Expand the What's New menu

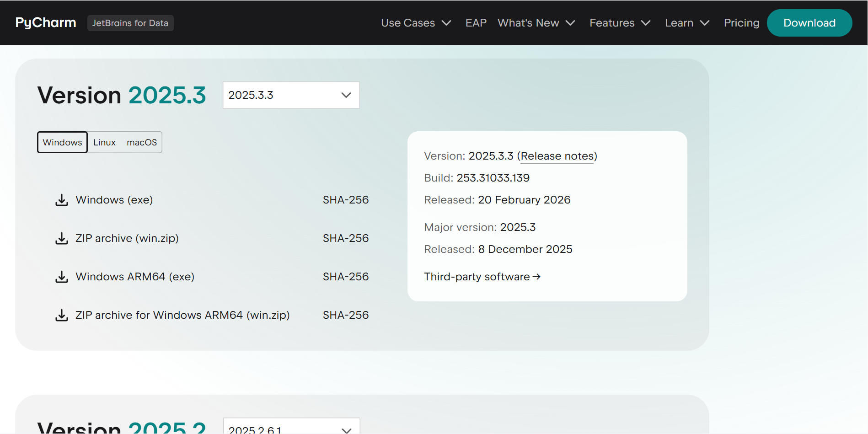click(536, 23)
